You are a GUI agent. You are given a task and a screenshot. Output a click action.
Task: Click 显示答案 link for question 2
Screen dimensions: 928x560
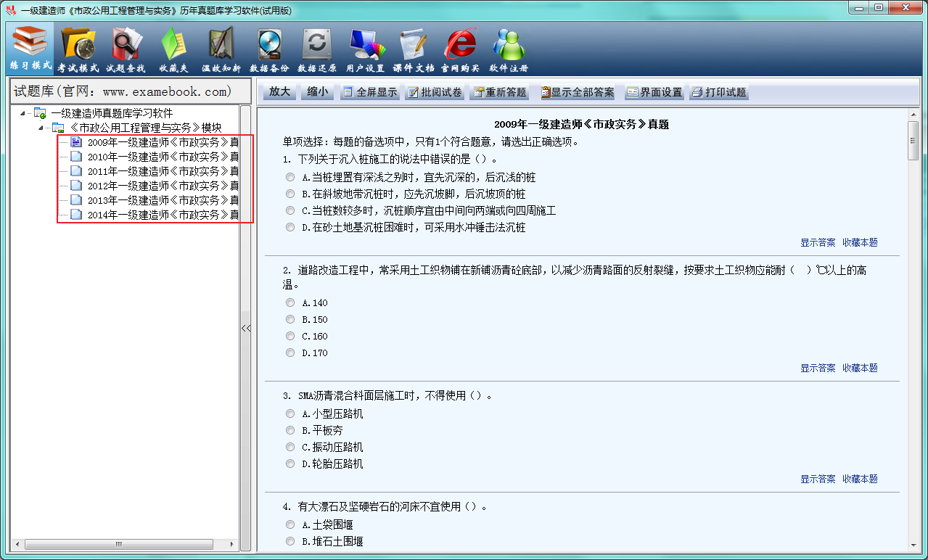[818, 368]
